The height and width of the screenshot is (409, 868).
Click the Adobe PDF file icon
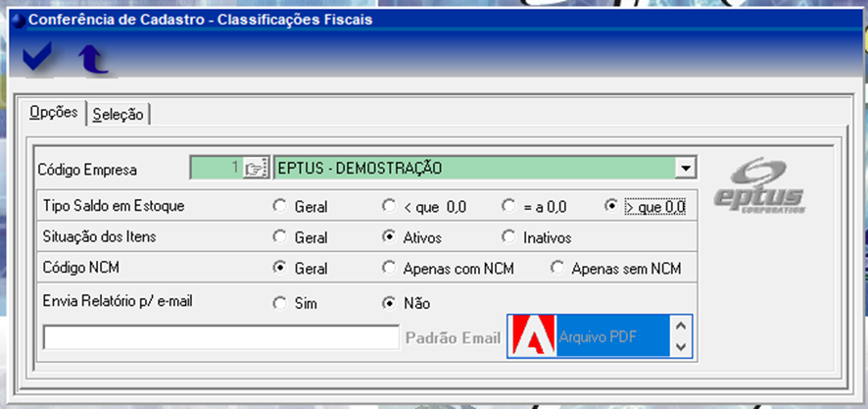tap(531, 337)
